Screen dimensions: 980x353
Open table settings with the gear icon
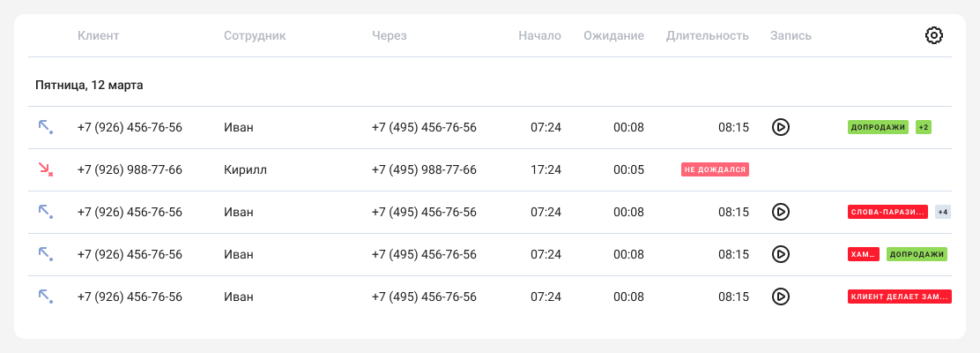click(934, 35)
